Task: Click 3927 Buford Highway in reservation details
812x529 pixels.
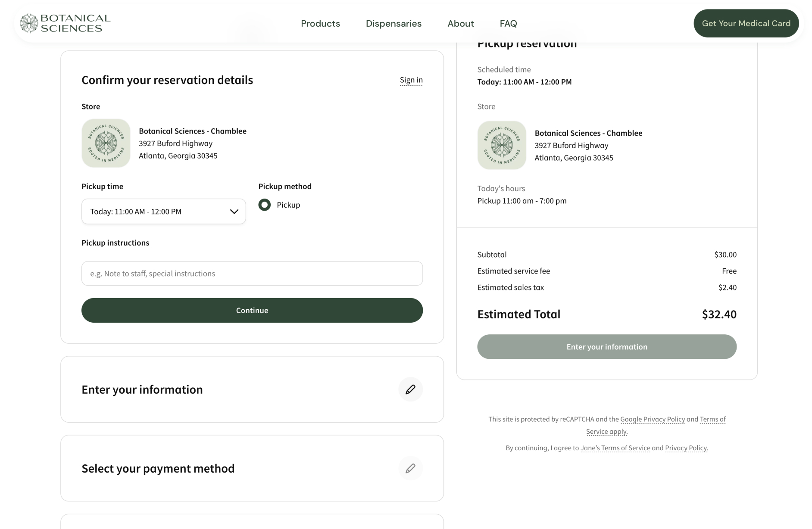Action: point(175,143)
